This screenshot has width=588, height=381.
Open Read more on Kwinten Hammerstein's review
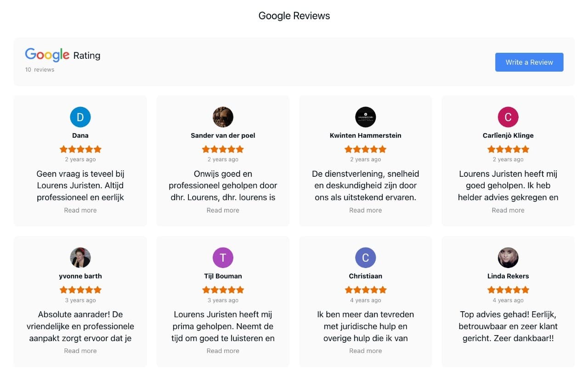click(366, 210)
